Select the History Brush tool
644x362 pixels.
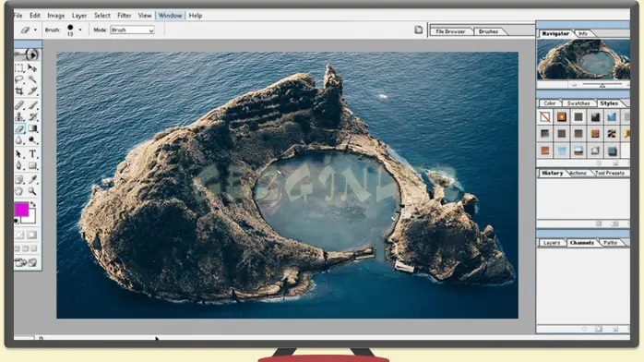click(32, 117)
